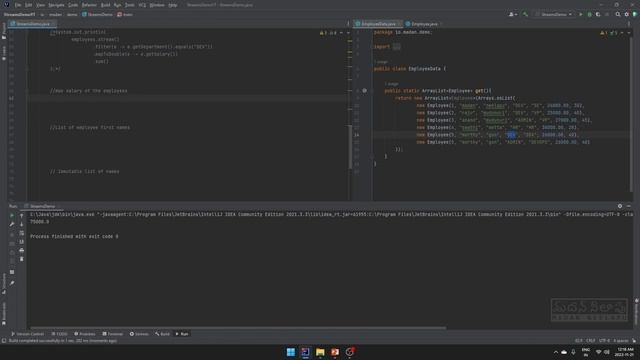Screen dimensions: 640x360
Task: Open the Tools menu
Action: pyautogui.click(x=129, y=5)
